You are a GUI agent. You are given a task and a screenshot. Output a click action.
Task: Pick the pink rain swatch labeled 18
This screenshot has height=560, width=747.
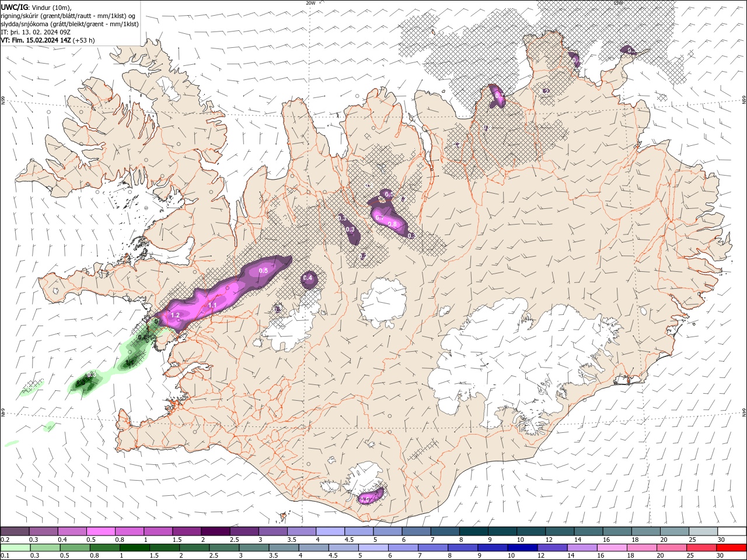641,548
